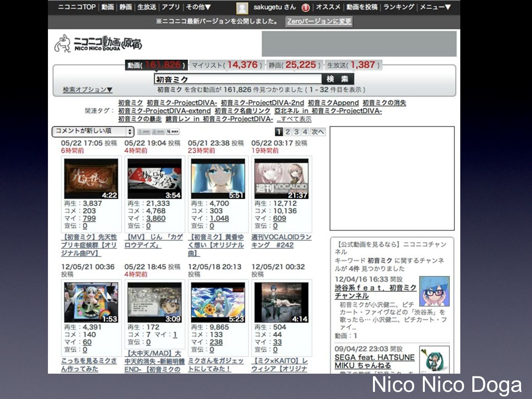Go to results page 4
Viewport: 532px width, 399px height.
pos(305,132)
